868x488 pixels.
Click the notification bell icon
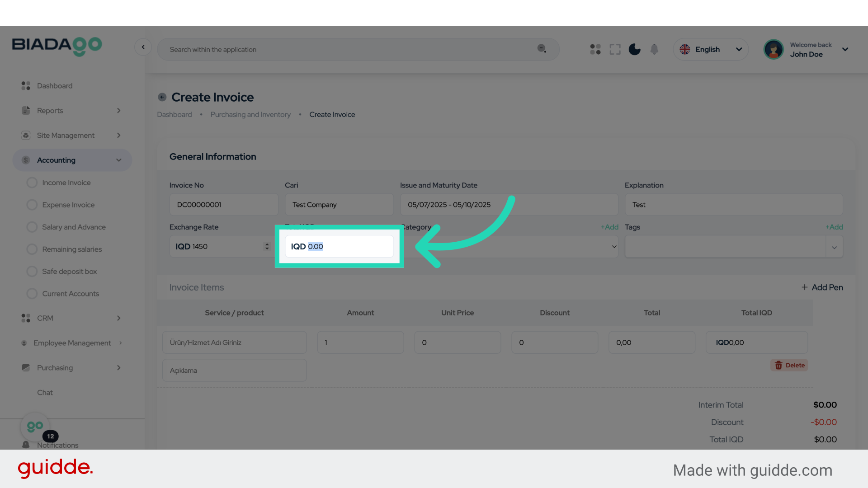tap(654, 49)
